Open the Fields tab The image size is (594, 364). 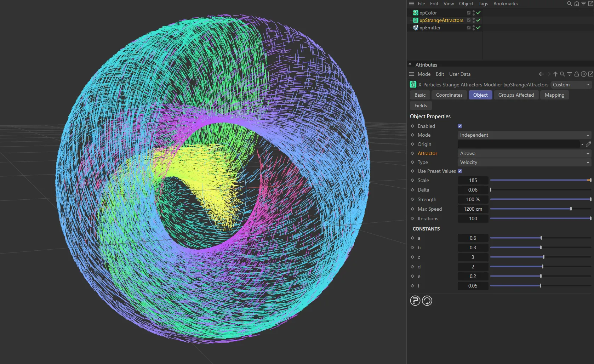[x=421, y=106]
